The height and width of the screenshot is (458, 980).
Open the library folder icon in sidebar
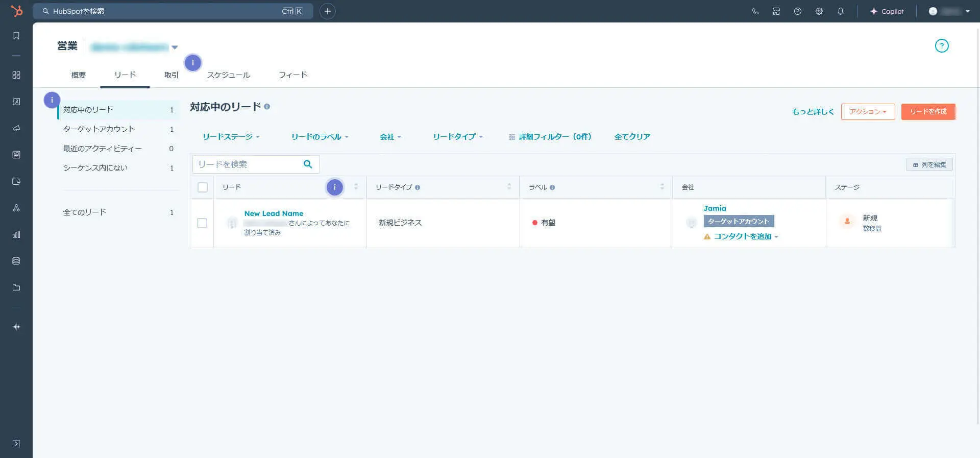tap(16, 287)
